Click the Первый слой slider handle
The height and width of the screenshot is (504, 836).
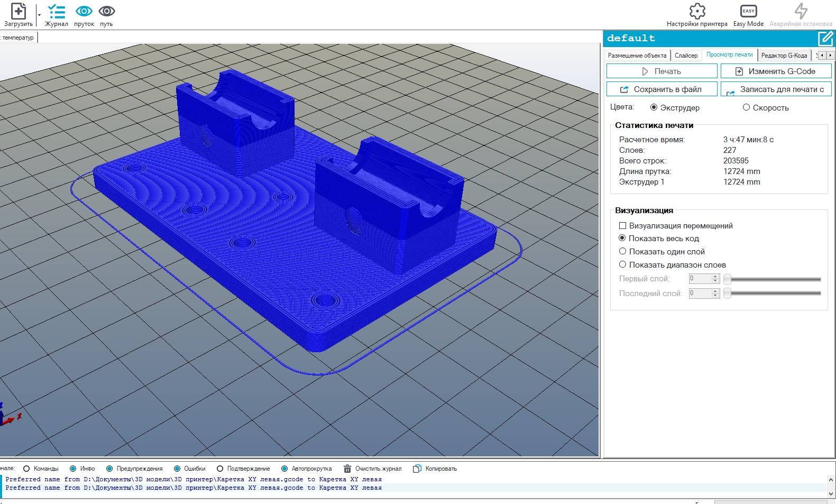(728, 279)
